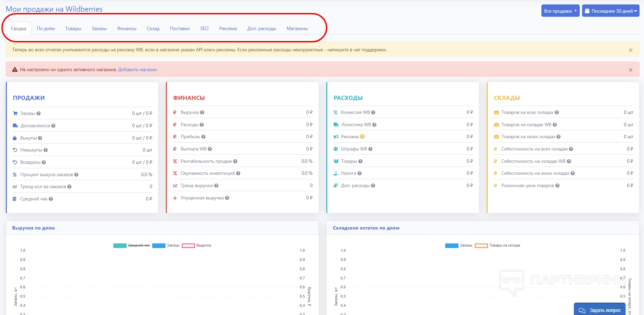The height and width of the screenshot is (315, 644).
Task: Select the SEO tab
Action: 205,28
